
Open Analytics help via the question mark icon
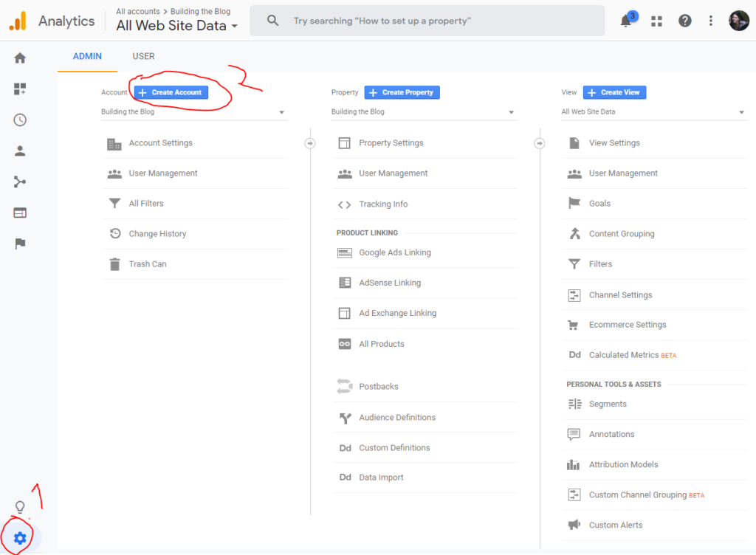pos(684,20)
